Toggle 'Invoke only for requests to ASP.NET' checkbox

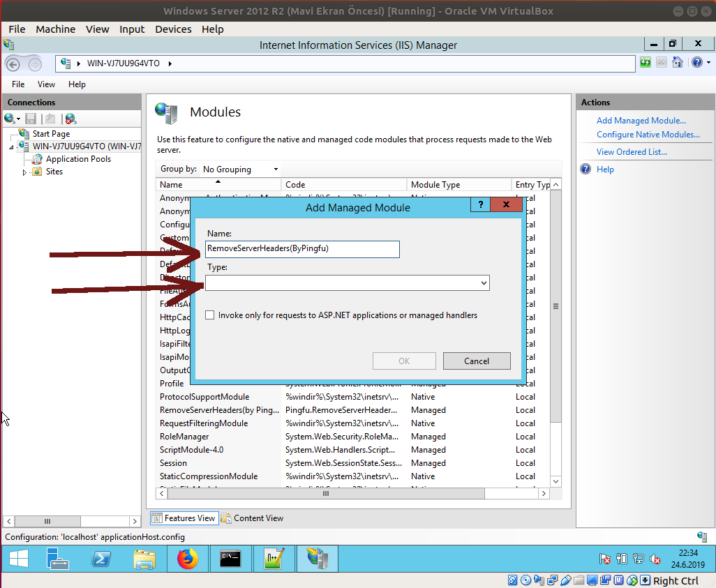(x=209, y=315)
